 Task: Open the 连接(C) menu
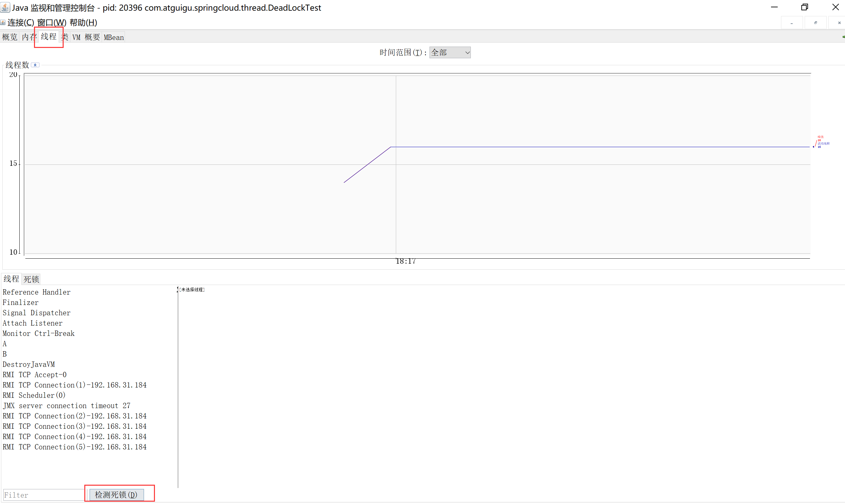pos(21,23)
